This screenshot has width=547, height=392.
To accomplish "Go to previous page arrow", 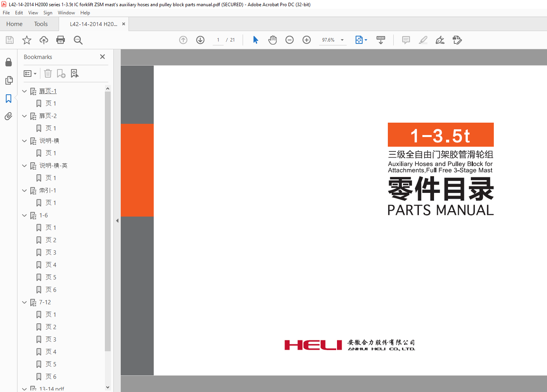I will (x=183, y=40).
